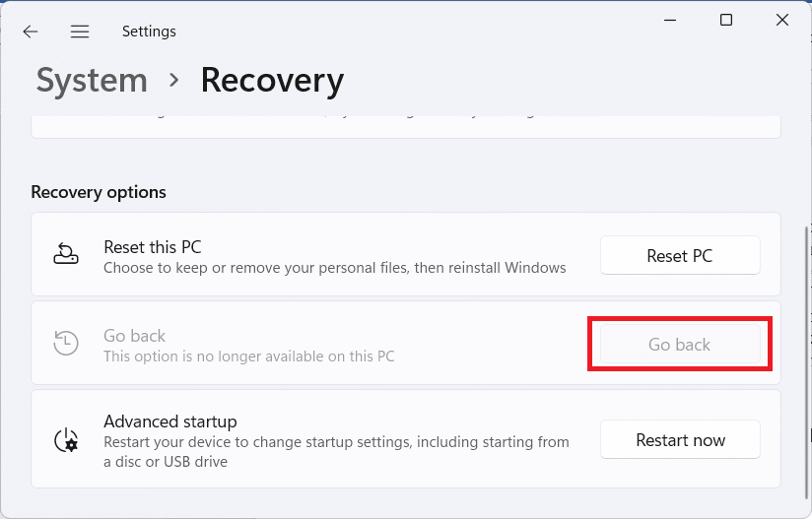
Task: Select the "Advanced startup" option title
Action: coord(170,422)
